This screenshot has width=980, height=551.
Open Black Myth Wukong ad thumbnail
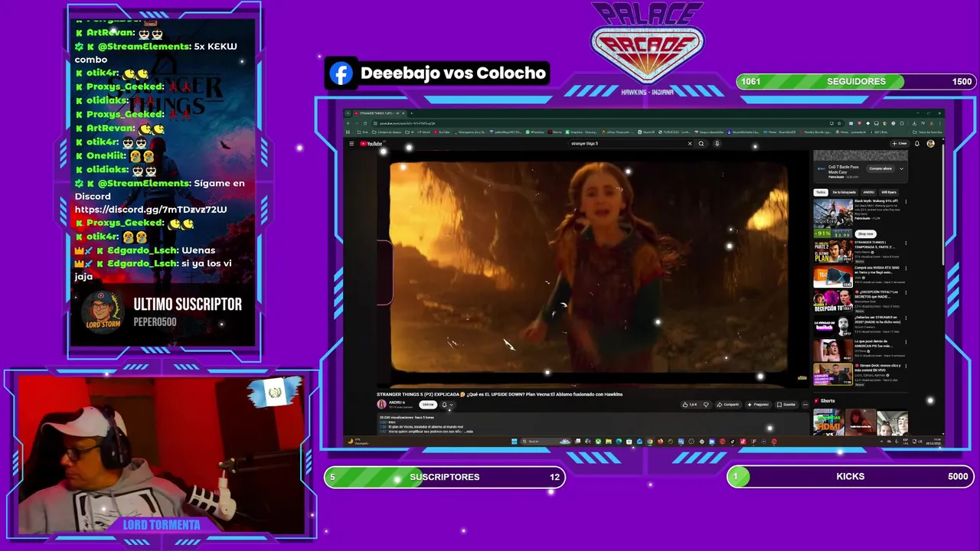point(833,218)
